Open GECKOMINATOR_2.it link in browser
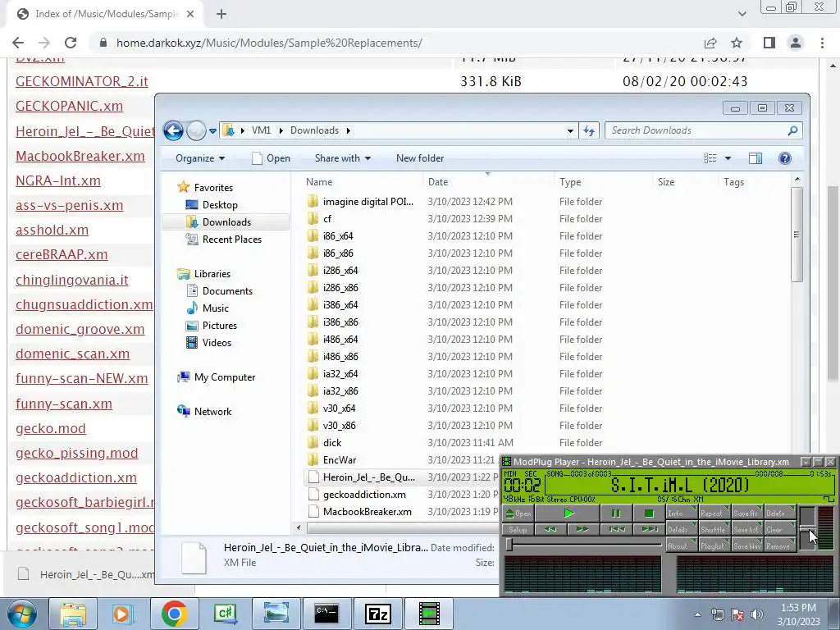Screen dimensions: 840x630 81,81
